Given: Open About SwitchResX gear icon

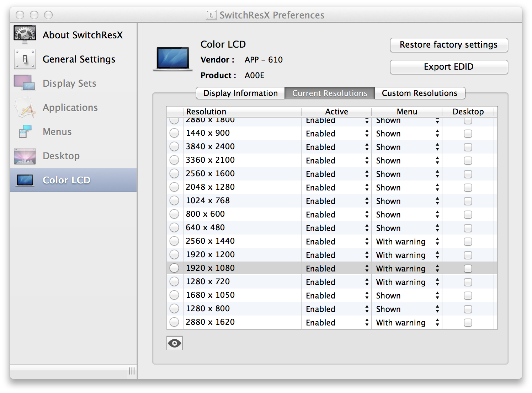Looking at the screenshot, I should (x=25, y=34).
